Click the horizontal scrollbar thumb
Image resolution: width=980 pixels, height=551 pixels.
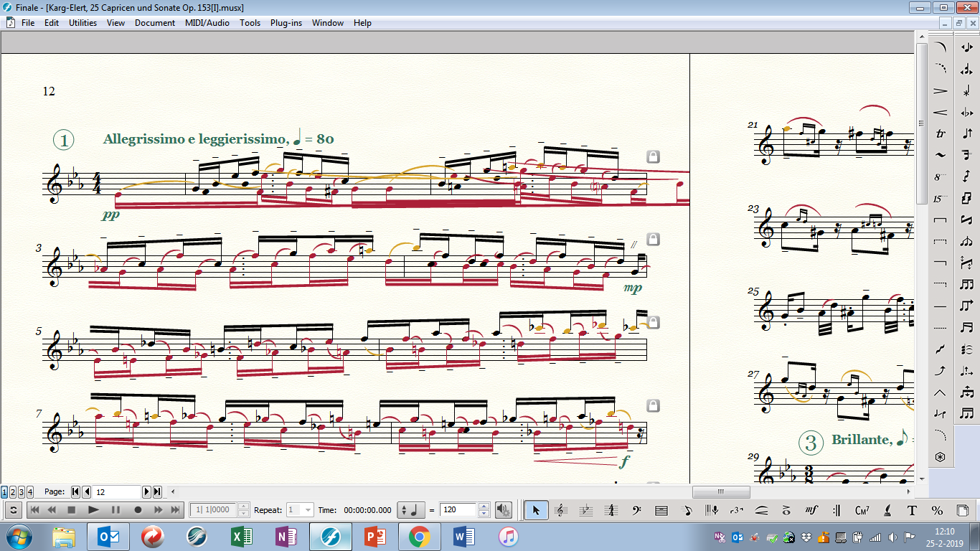720,492
